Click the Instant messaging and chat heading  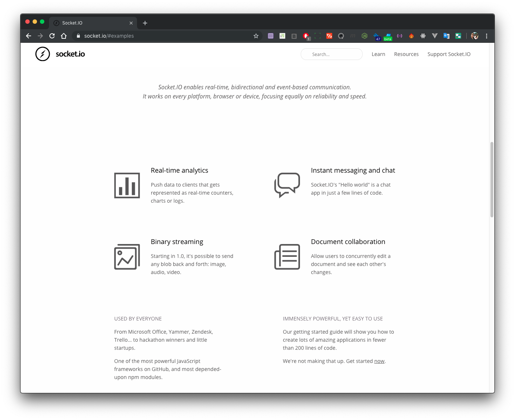pos(353,170)
